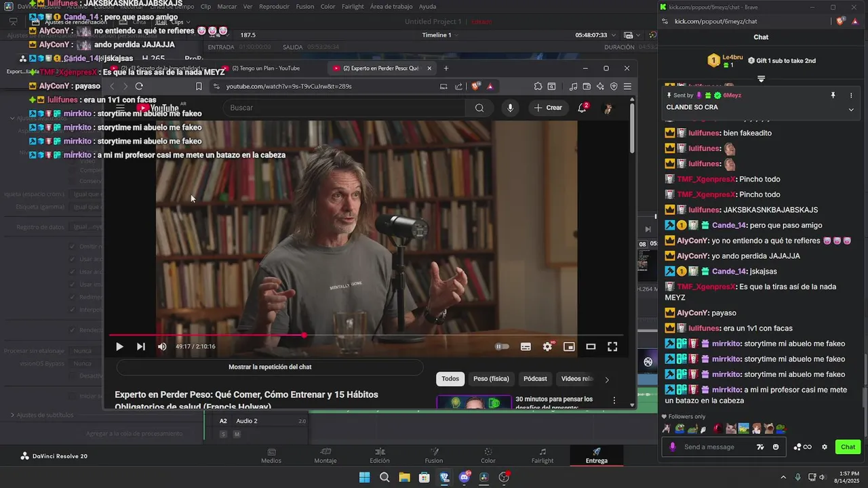This screenshot has width=868, height=488.
Task: Open Kick chat settings gear
Action: 825,447
